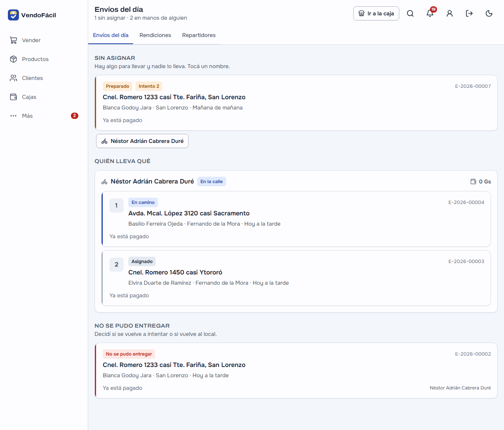This screenshot has width=504, height=430.
Task: Click the No se pudo entregar tag
Action: pyautogui.click(x=129, y=354)
